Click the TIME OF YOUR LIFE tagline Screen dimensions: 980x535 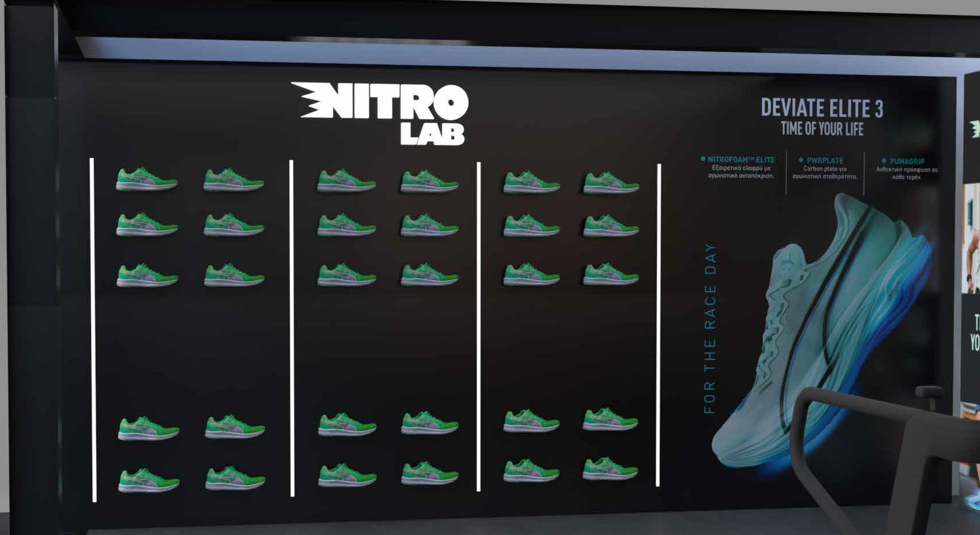[x=822, y=129]
